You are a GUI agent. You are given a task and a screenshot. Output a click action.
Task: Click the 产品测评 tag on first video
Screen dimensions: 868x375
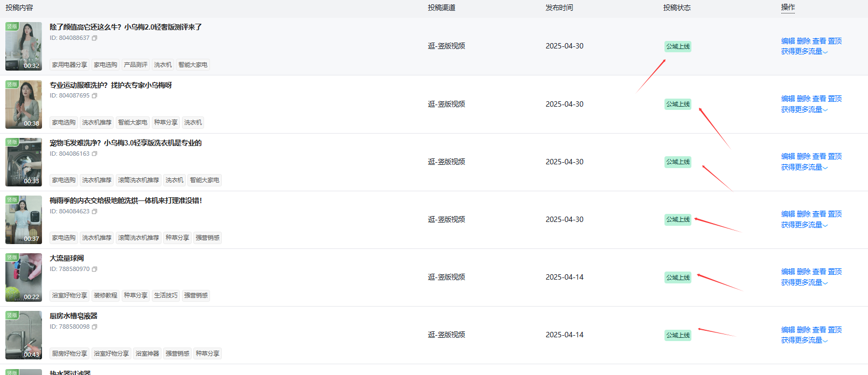pyautogui.click(x=136, y=65)
